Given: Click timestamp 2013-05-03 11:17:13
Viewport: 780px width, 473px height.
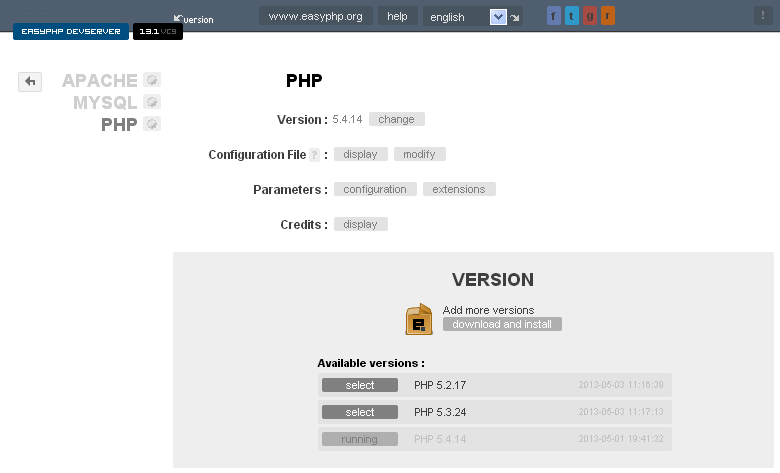Looking at the screenshot, I should [x=620, y=412].
